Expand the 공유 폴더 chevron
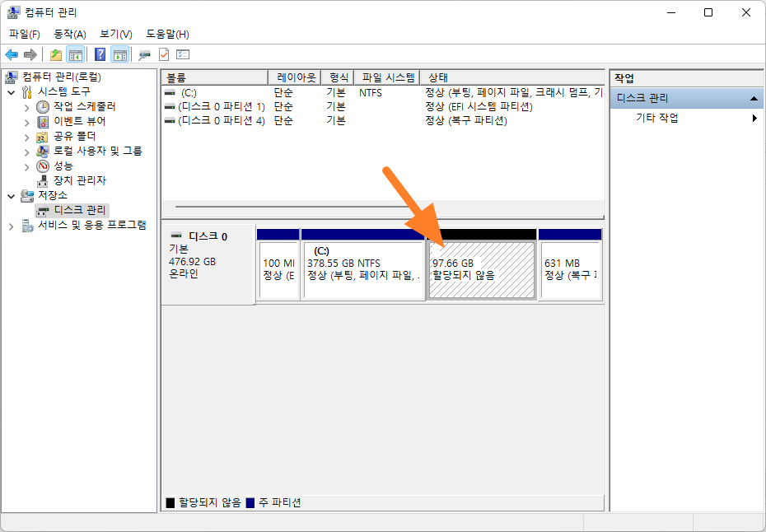This screenshot has height=532, width=766. pyautogui.click(x=27, y=137)
